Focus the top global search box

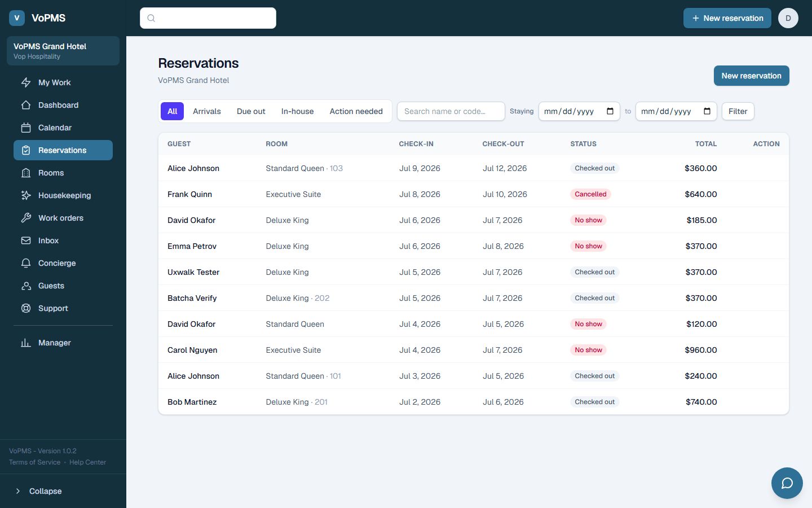[x=208, y=18]
